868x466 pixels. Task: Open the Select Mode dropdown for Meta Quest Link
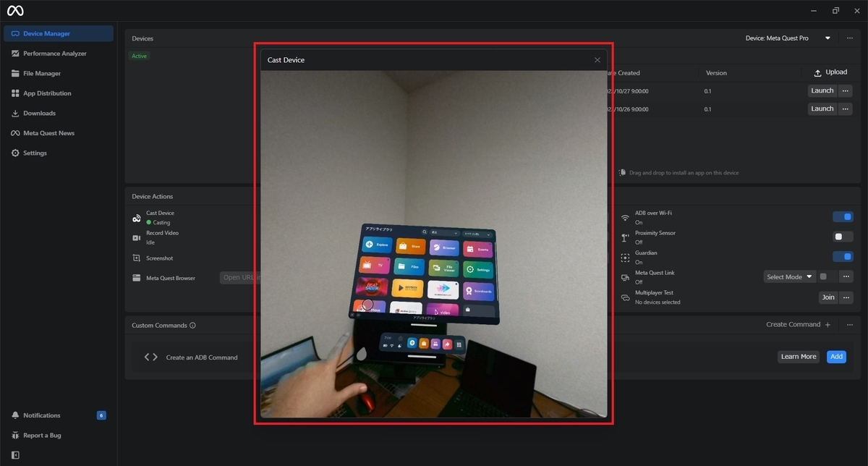click(x=789, y=276)
